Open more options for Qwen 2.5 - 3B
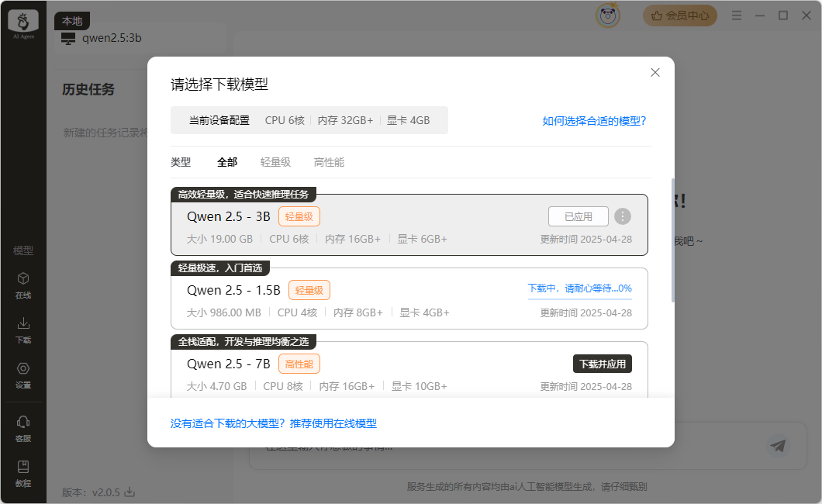The width and height of the screenshot is (822, 504). click(622, 216)
